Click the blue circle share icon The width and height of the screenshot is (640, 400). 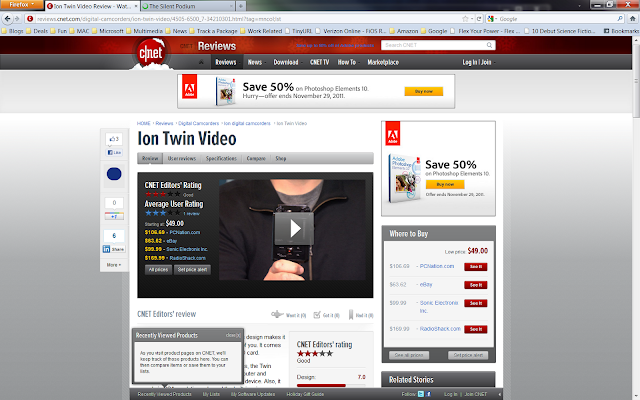pyautogui.click(x=114, y=174)
